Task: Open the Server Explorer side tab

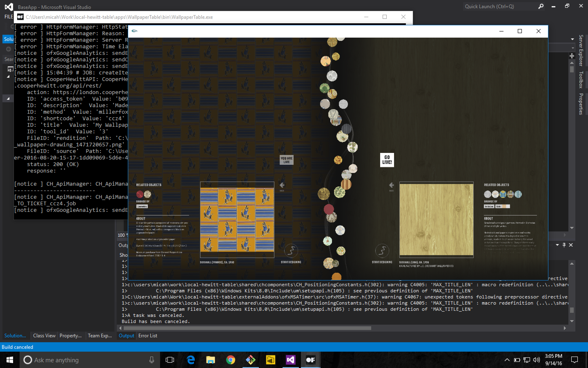Action: (x=581, y=50)
